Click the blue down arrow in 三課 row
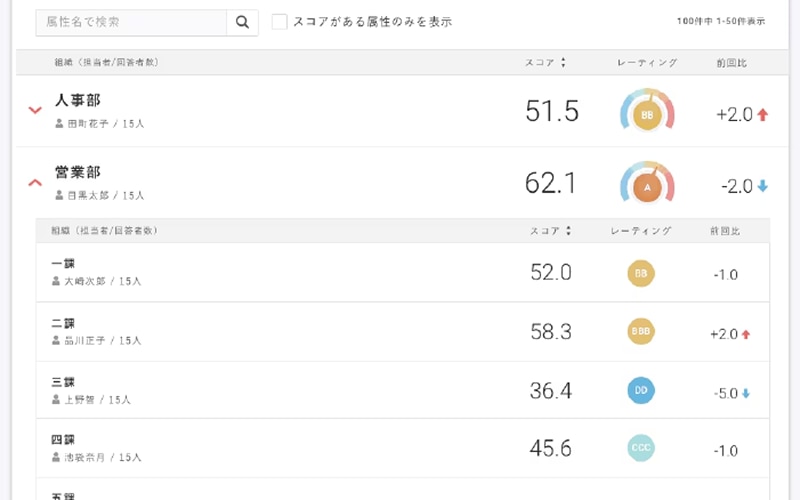 point(746,393)
